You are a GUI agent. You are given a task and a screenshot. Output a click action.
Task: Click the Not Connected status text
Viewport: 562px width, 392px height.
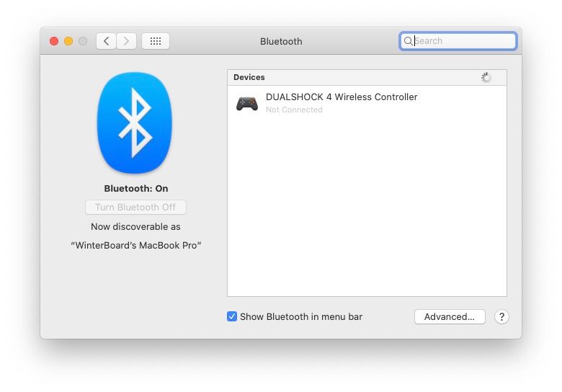[294, 110]
